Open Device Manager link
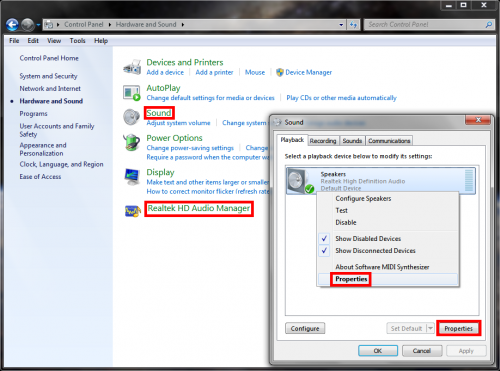The image size is (500, 371). (309, 72)
